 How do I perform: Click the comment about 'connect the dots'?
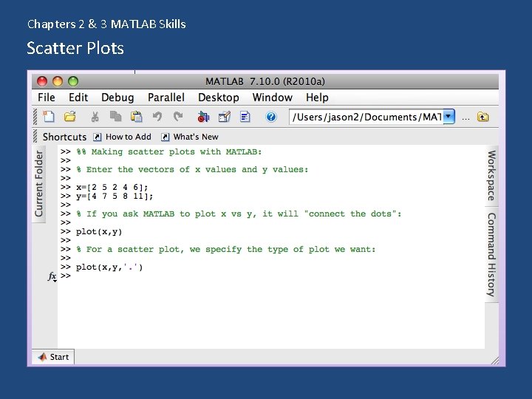point(239,214)
